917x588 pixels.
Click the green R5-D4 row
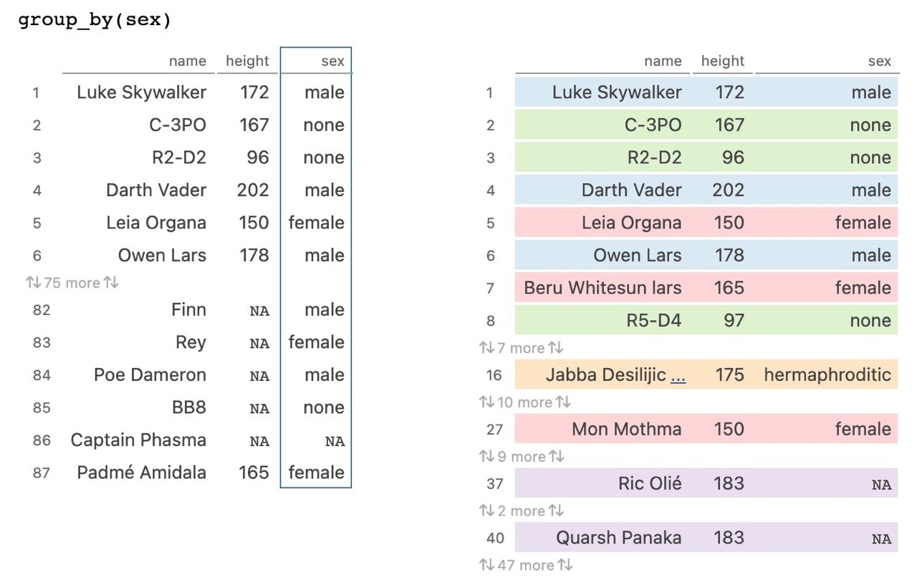tap(706, 321)
